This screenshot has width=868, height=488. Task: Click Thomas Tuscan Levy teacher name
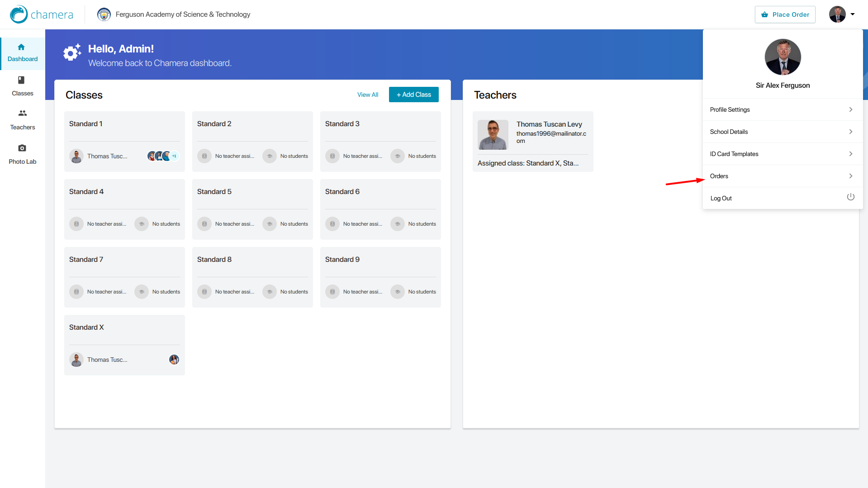pyautogui.click(x=549, y=124)
